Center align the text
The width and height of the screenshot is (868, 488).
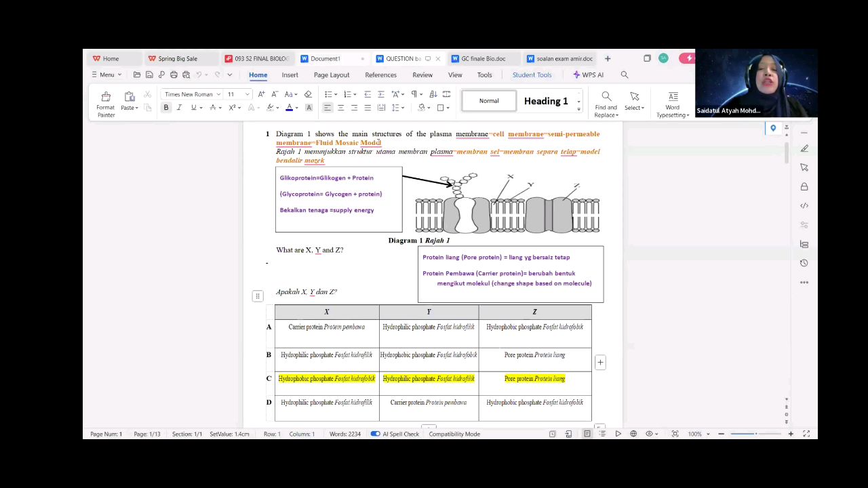(x=341, y=108)
